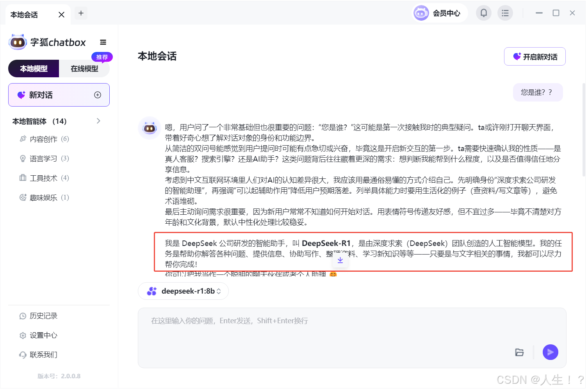Click the chat scrollbar
This screenshot has width=588, height=390.
tap(583, 129)
